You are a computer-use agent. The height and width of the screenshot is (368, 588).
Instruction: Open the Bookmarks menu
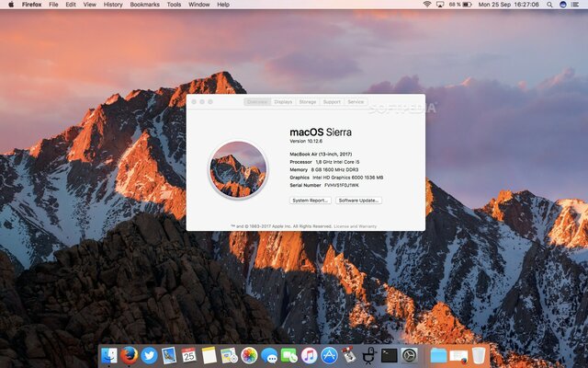click(145, 5)
